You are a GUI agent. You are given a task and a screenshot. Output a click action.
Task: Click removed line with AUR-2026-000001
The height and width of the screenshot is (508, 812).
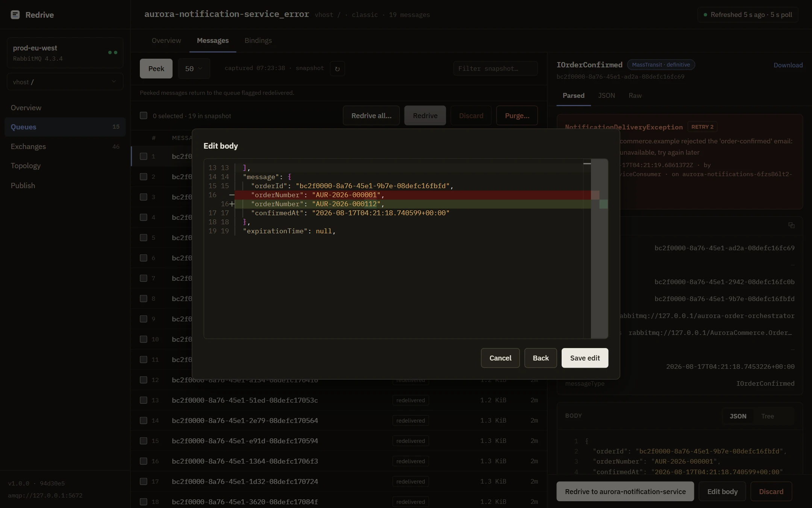[412, 195]
